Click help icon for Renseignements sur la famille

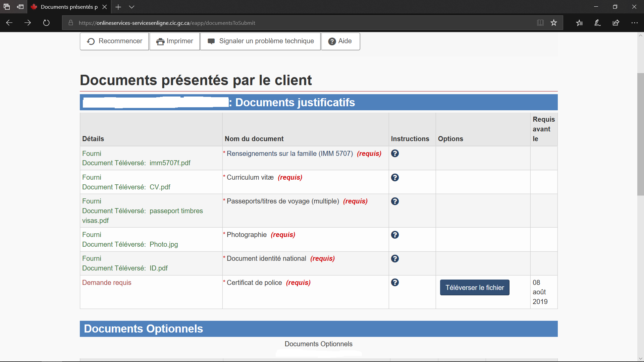pyautogui.click(x=395, y=154)
